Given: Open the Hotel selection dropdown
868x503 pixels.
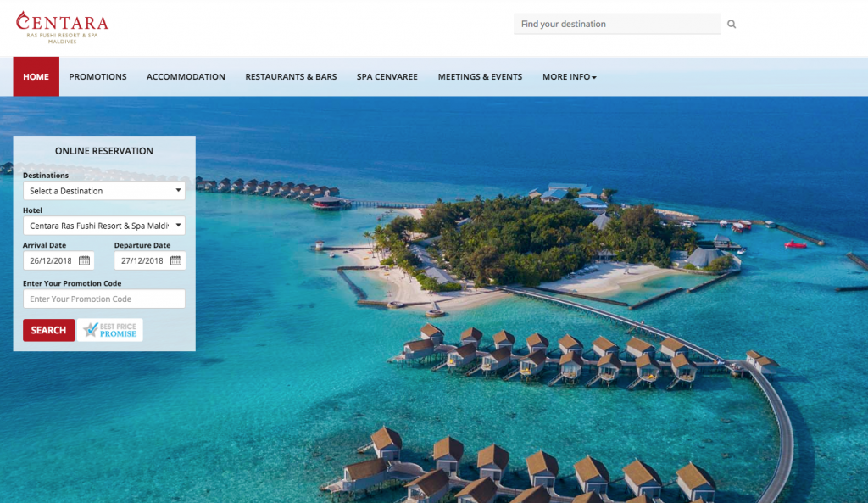Looking at the screenshot, I should click(x=104, y=226).
